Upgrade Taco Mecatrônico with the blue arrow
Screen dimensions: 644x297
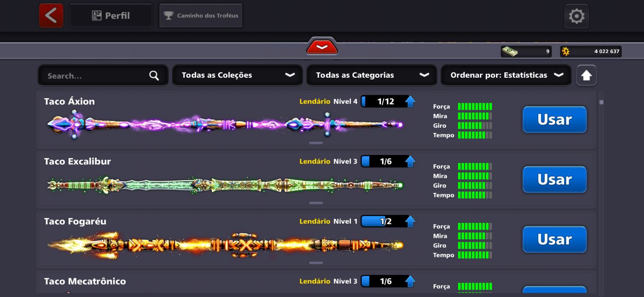[x=410, y=281]
